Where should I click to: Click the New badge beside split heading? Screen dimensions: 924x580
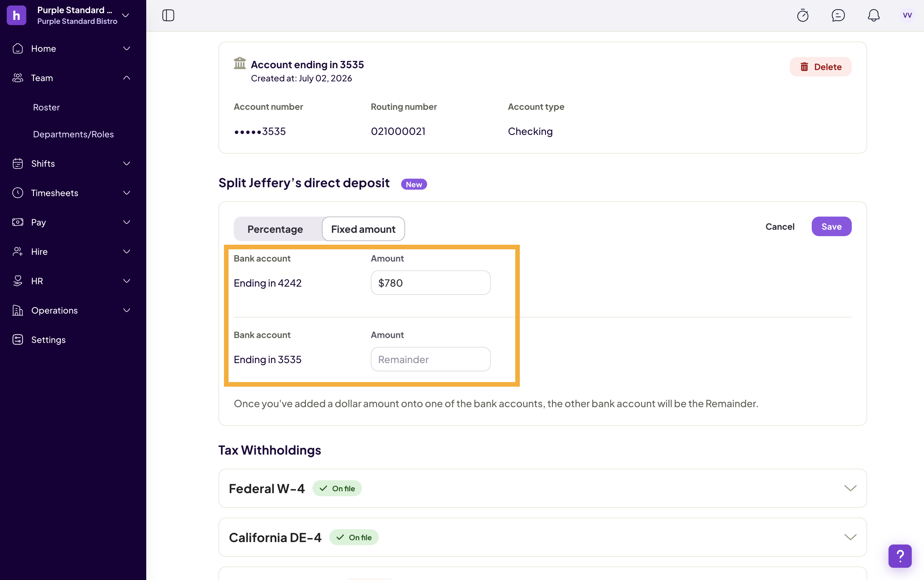coord(414,184)
